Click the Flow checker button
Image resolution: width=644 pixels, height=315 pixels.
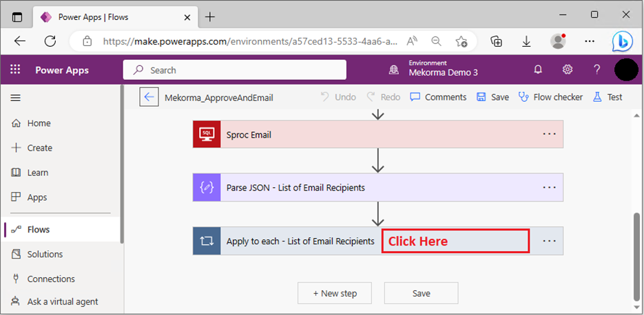click(x=550, y=97)
